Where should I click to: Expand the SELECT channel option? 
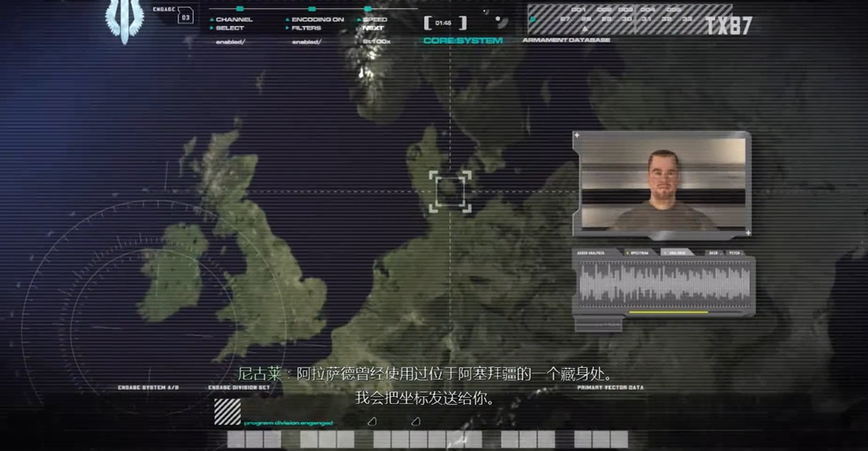coord(229,28)
